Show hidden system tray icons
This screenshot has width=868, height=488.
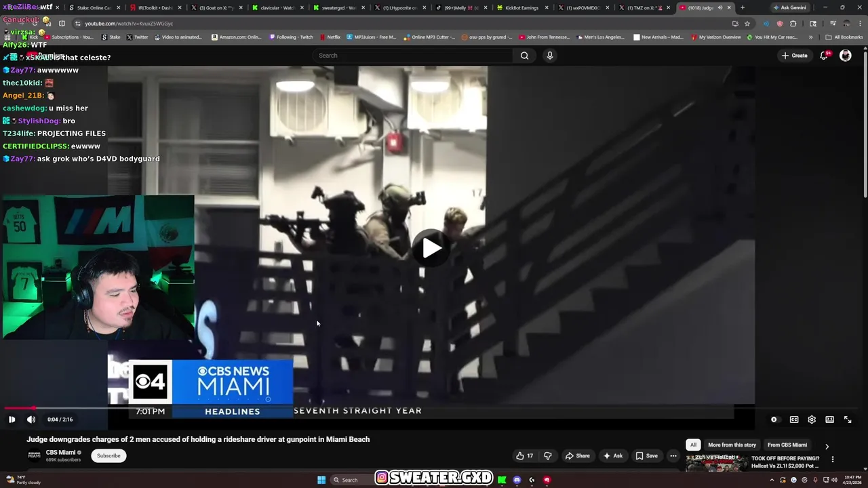pyautogui.click(x=771, y=480)
